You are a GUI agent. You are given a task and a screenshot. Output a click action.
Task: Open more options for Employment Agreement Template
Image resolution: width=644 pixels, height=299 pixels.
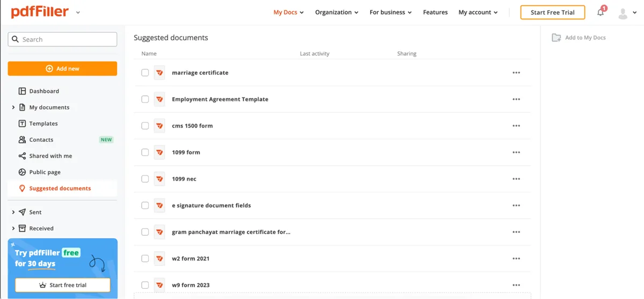(x=516, y=99)
